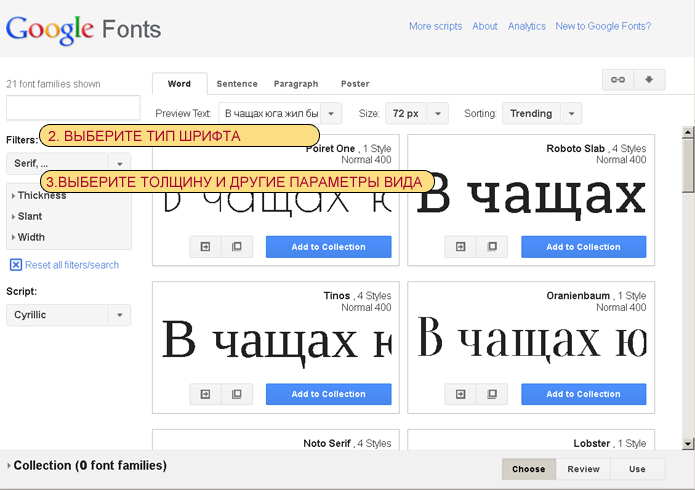695x490 pixels.
Task: Select the Choose step button
Action: click(x=528, y=469)
